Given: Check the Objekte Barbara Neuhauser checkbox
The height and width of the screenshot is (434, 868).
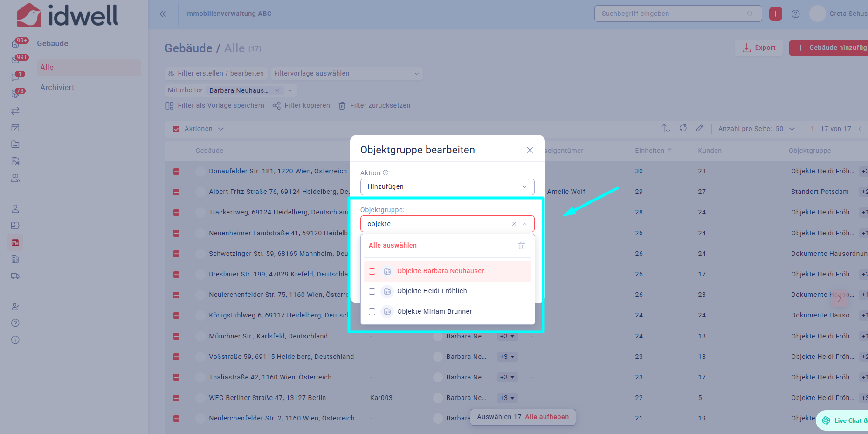Looking at the screenshot, I should pos(372,271).
